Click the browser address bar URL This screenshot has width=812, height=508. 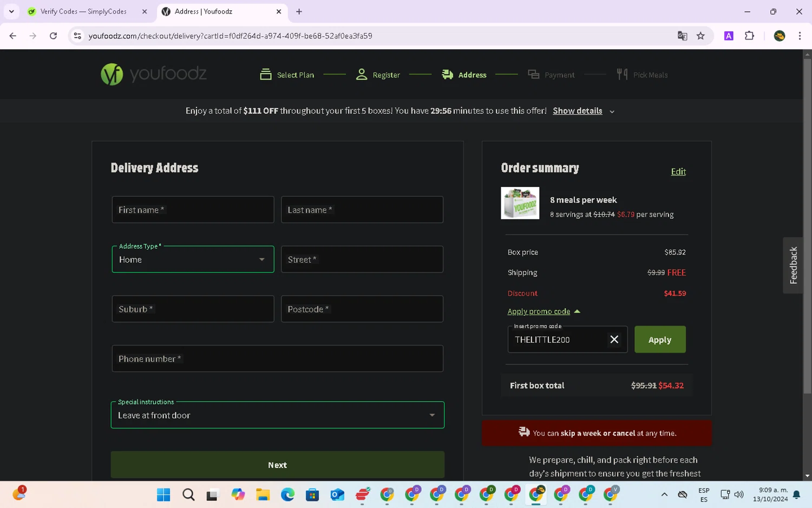click(230, 36)
